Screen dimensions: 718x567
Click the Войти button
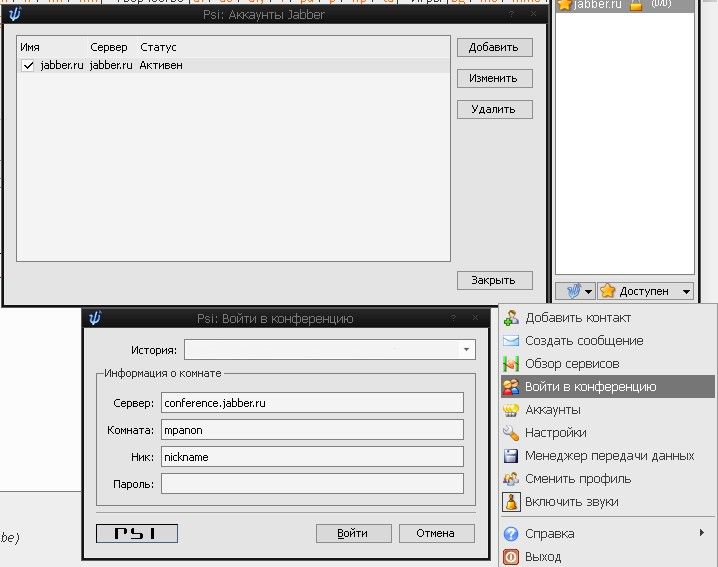[x=354, y=533]
